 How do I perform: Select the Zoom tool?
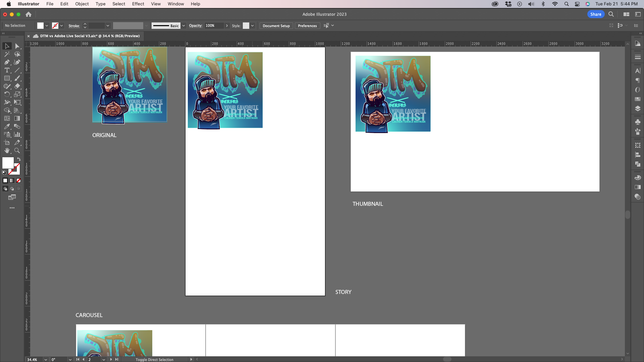point(17,150)
